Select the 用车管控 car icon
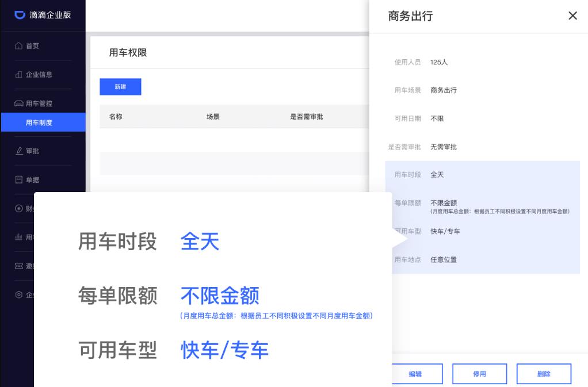 tap(20, 102)
